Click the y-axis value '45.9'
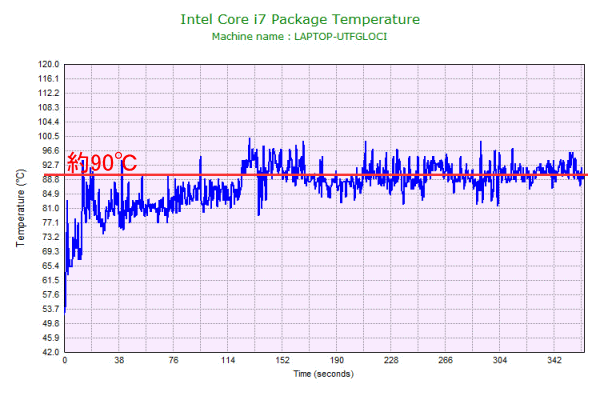The height and width of the screenshot is (400, 600). 51,338
